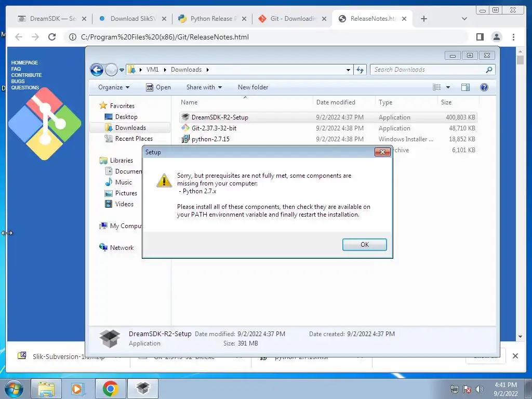Click Downloads in the breadcrumb path

pos(186,70)
